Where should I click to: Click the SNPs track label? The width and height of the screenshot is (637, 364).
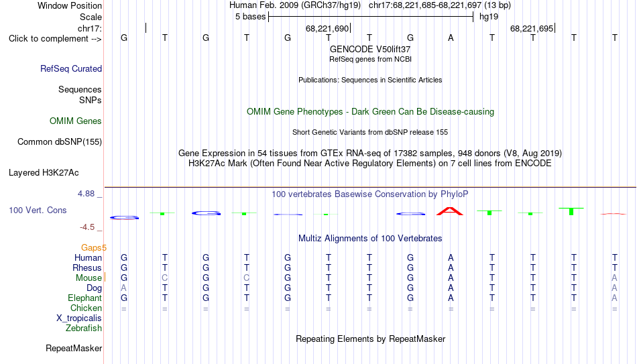[91, 100]
